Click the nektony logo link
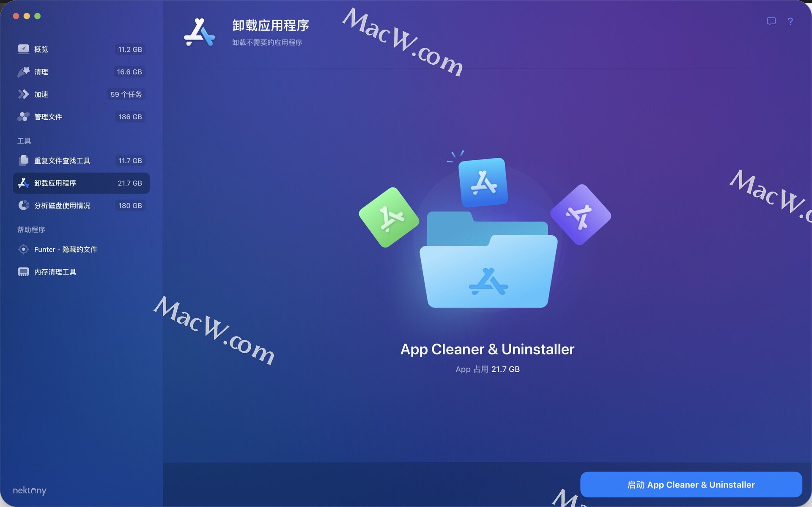Image resolution: width=812 pixels, height=507 pixels. pyautogui.click(x=30, y=491)
